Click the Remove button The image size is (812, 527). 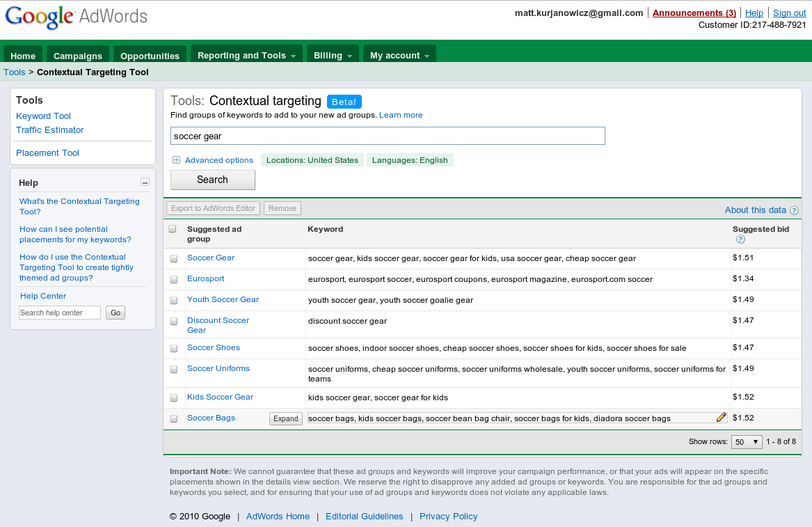(282, 208)
